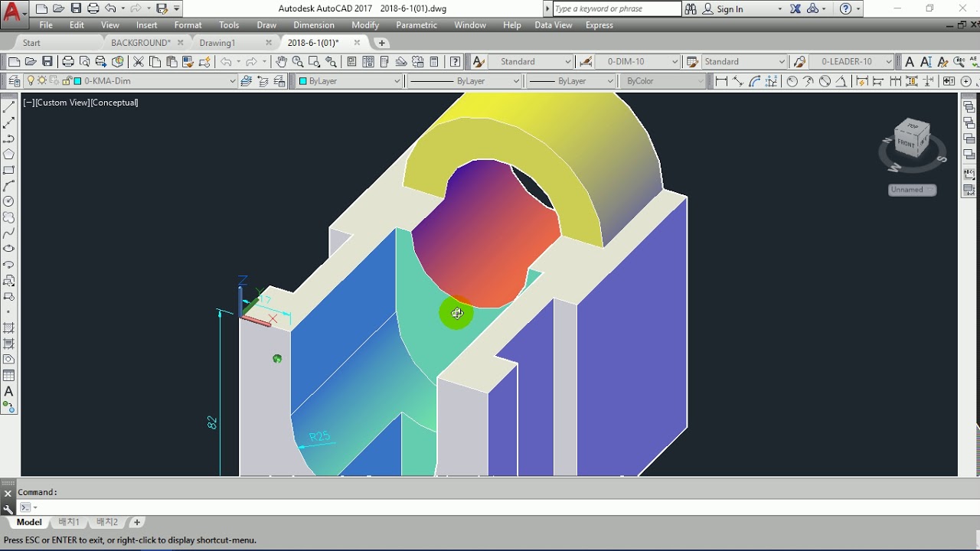Click the search binoculars icon
Viewport: 980px width, 551px height.
click(691, 8)
